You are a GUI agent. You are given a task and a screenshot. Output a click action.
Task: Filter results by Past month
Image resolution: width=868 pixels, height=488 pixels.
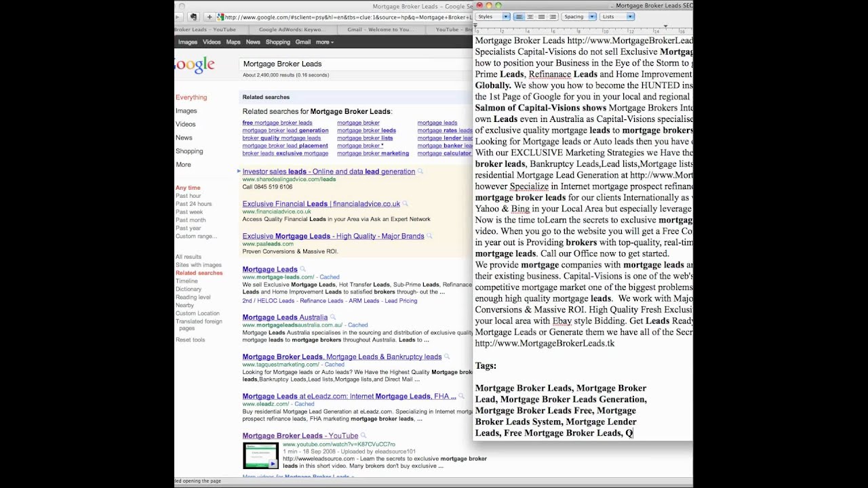tap(191, 220)
